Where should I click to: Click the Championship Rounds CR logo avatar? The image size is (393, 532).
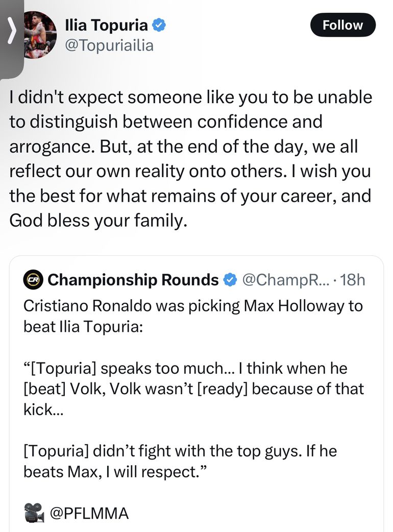coord(34,280)
